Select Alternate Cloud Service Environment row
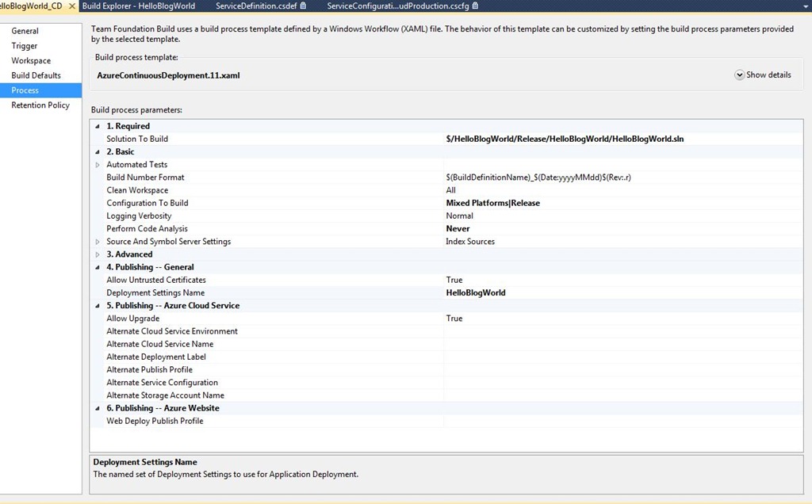Screen dimensions: 812x504 point(172,331)
